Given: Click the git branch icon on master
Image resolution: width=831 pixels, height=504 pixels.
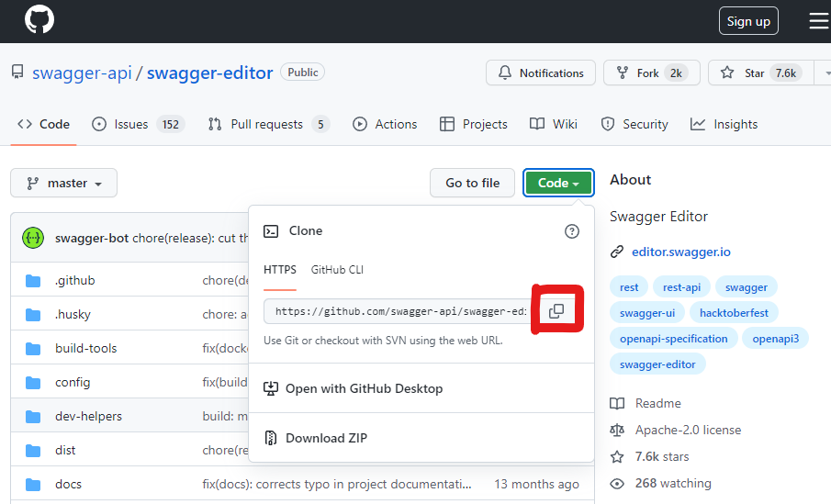Looking at the screenshot, I should (33, 183).
